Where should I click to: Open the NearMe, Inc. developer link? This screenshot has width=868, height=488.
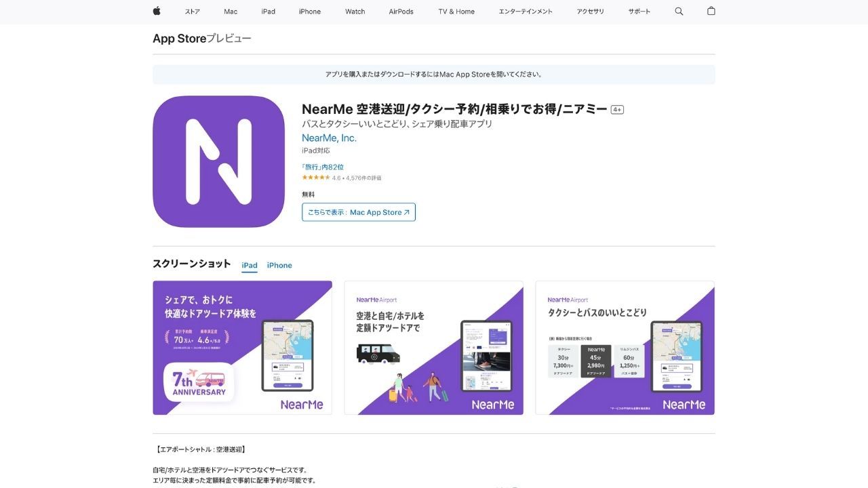tap(329, 138)
